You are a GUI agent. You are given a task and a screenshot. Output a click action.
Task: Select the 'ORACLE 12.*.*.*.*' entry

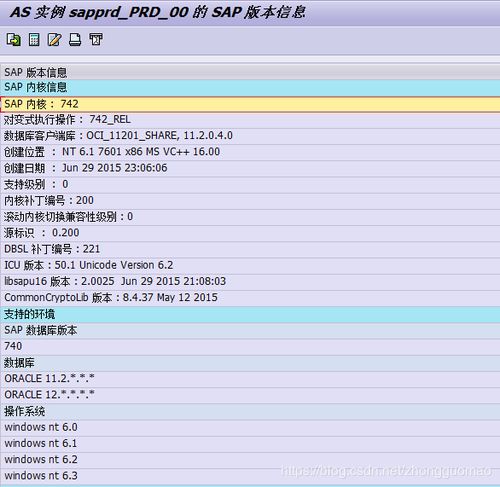tap(250, 395)
